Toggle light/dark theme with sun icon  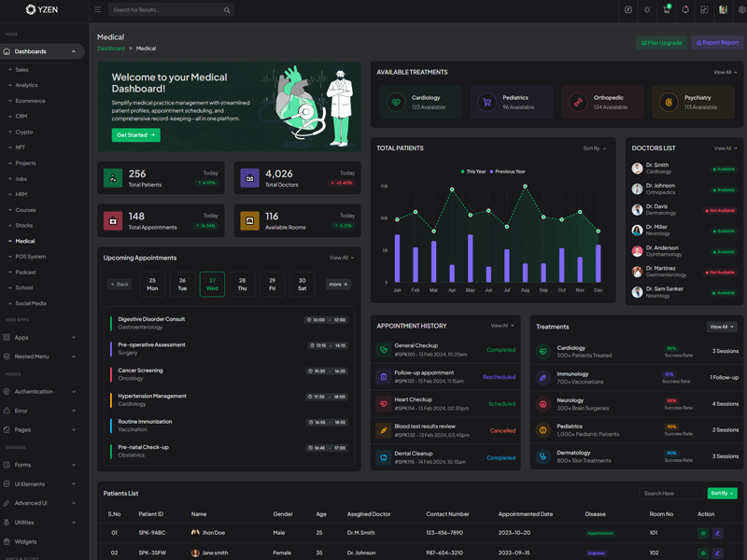[647, 10]
